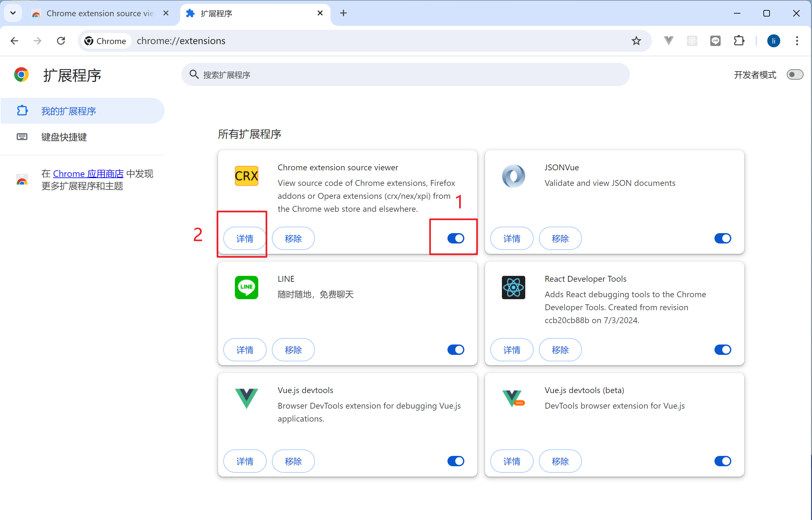Click 移除 for Chrome extension source viewer
The width and height of the screenshot is (812, 520).
point(293,238)
